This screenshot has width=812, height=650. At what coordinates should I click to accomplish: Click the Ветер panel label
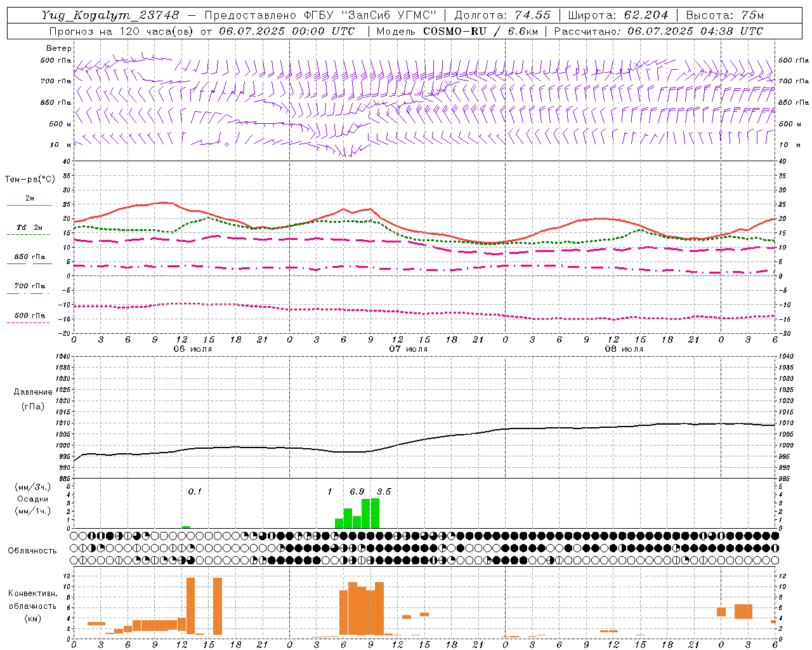[59, 48]
